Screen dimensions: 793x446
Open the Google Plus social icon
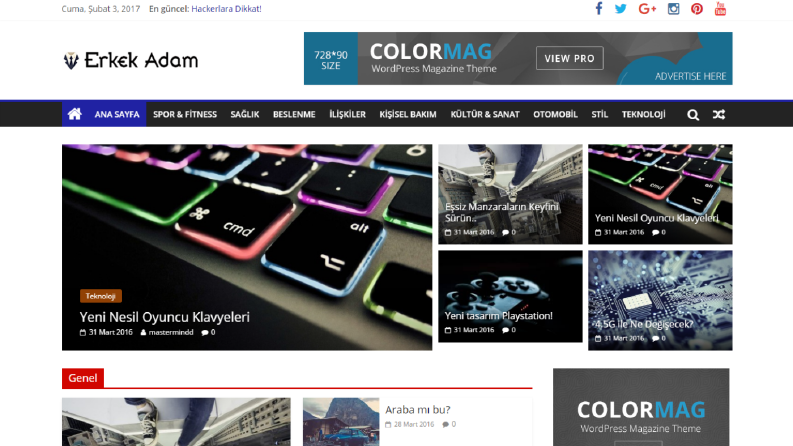[647, 9]
